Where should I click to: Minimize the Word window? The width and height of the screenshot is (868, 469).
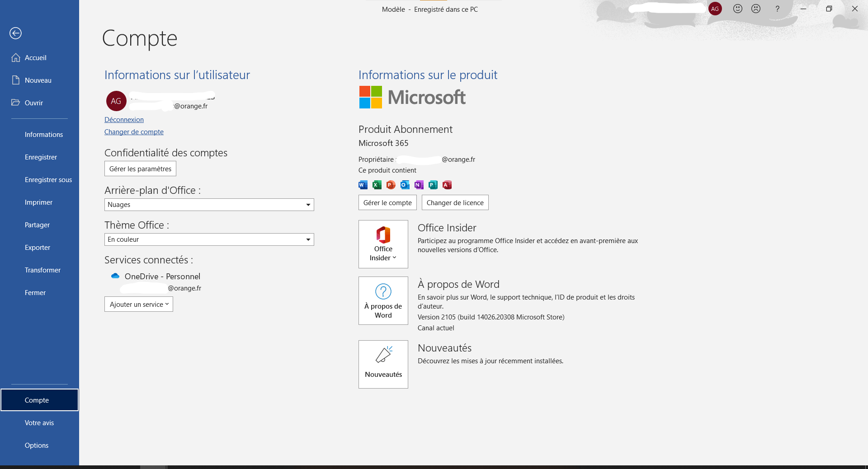click(803, 9)
